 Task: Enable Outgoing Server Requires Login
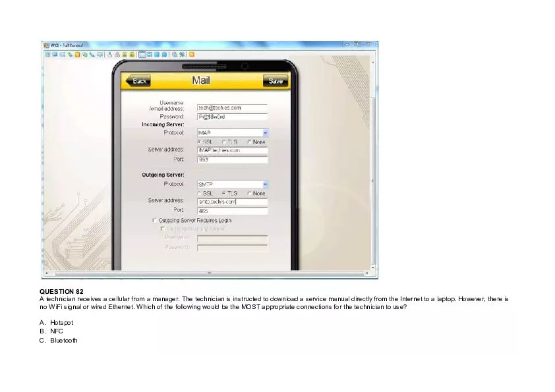pyautogui.click(x=155, y=220)
